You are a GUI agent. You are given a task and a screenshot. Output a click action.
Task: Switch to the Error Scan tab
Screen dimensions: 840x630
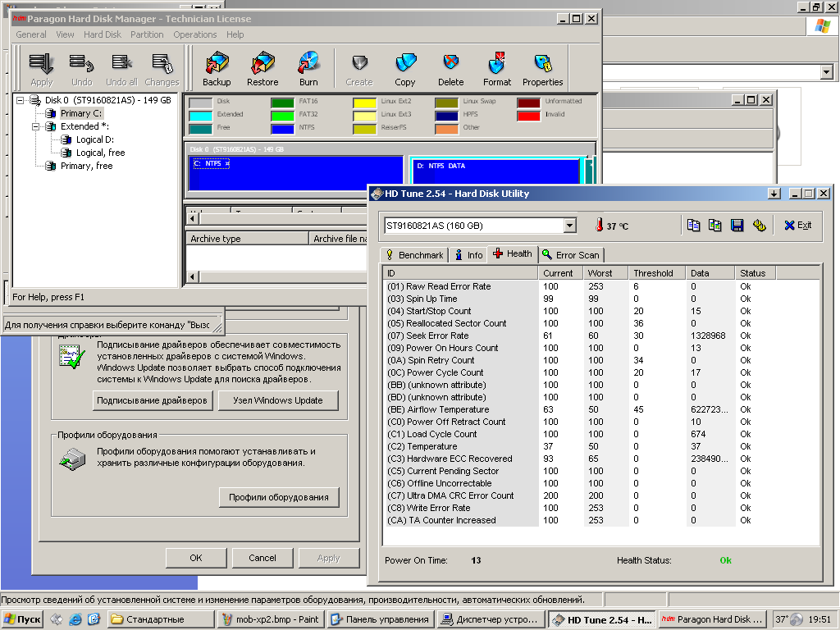(x=571, y=255)
